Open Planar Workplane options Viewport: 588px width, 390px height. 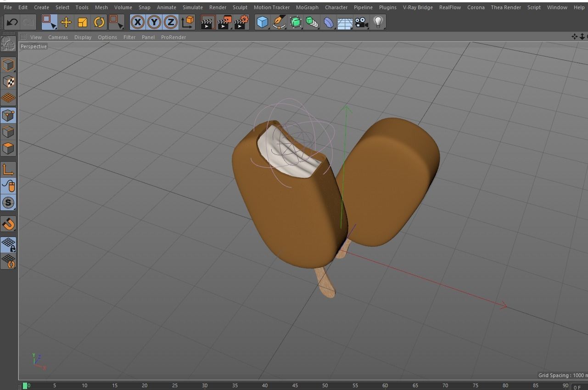8,261
